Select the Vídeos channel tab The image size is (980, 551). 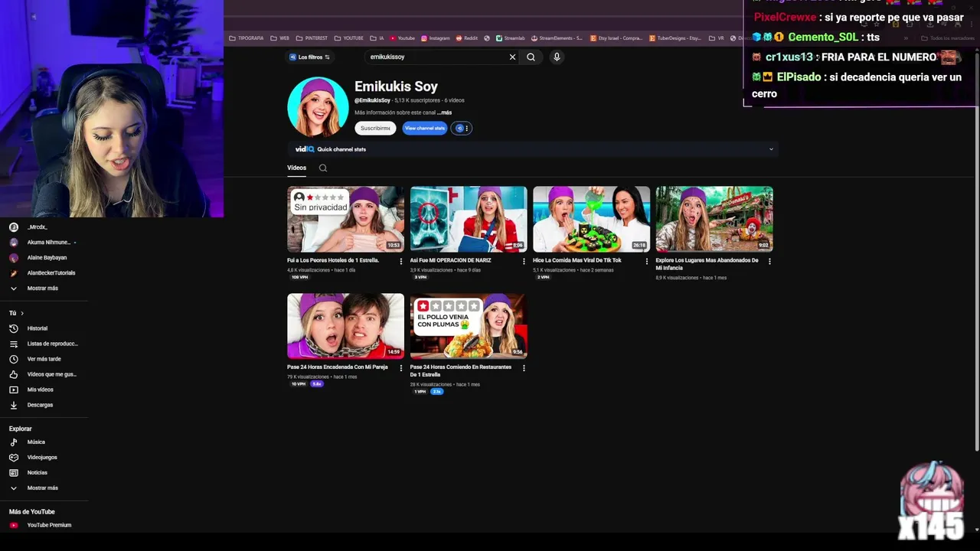pyautogui.click(x=296, y=168)
